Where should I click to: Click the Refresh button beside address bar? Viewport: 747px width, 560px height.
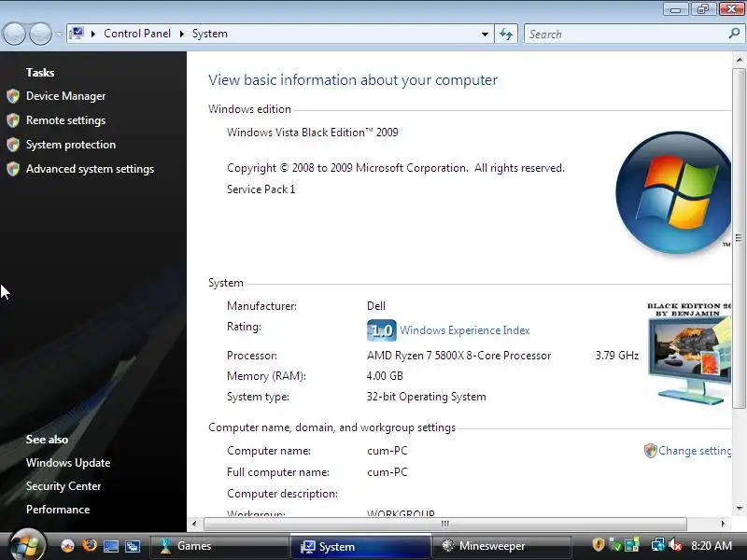pos(506,35)
